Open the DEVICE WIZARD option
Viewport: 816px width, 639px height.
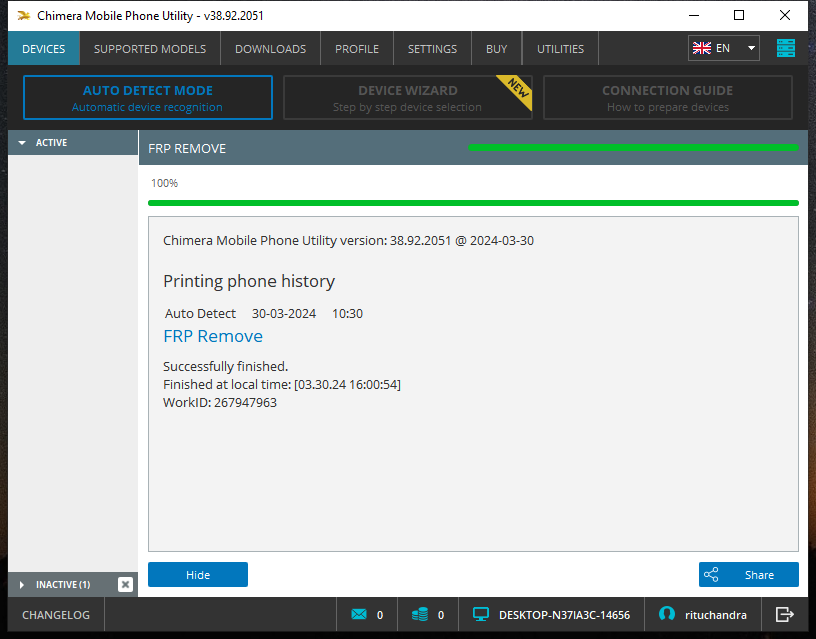click(407, 97)
